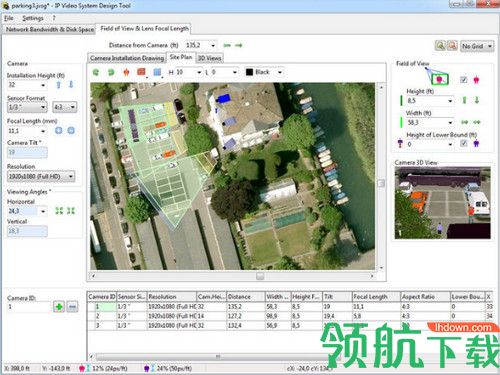The height and width of the screenshot is (375, 500).
Task: Click the widen field of view width arrows
Action: pyautogui.click(x=464, y=122)
